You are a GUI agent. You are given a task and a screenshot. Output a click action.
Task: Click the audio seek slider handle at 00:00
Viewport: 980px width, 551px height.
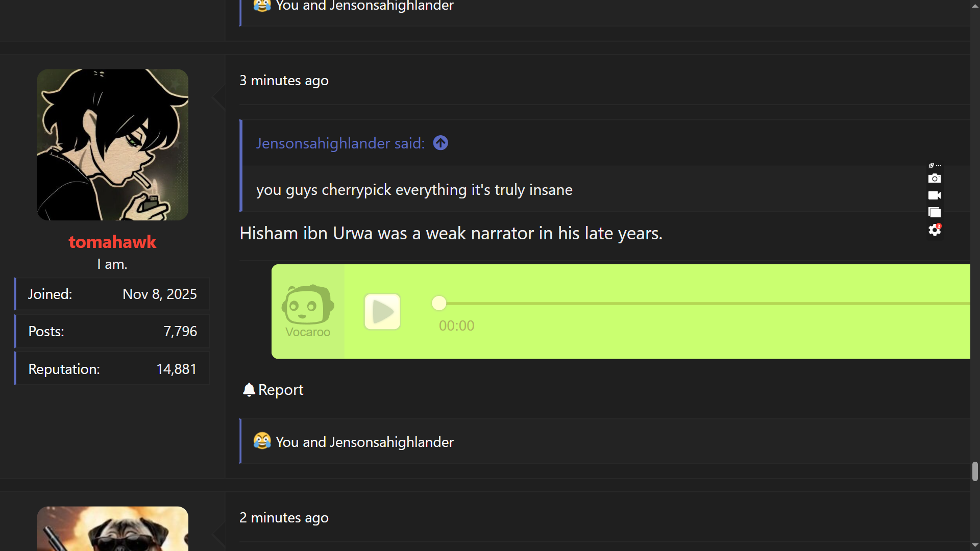pos(438,303)
